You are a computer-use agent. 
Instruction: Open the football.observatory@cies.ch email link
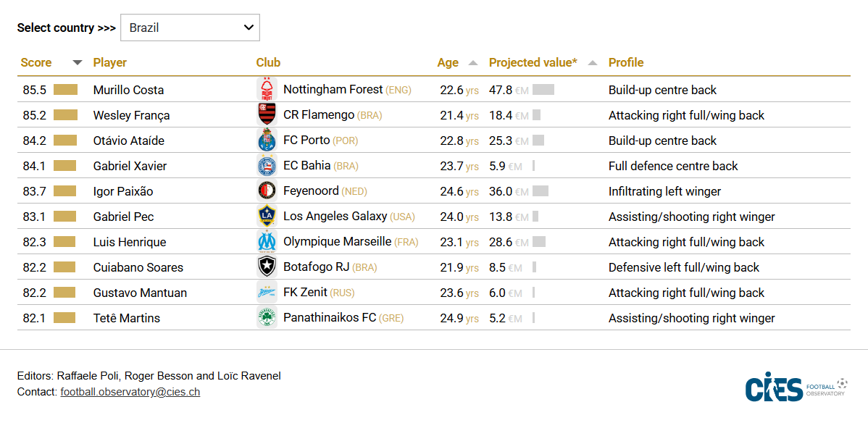(130, 392)
